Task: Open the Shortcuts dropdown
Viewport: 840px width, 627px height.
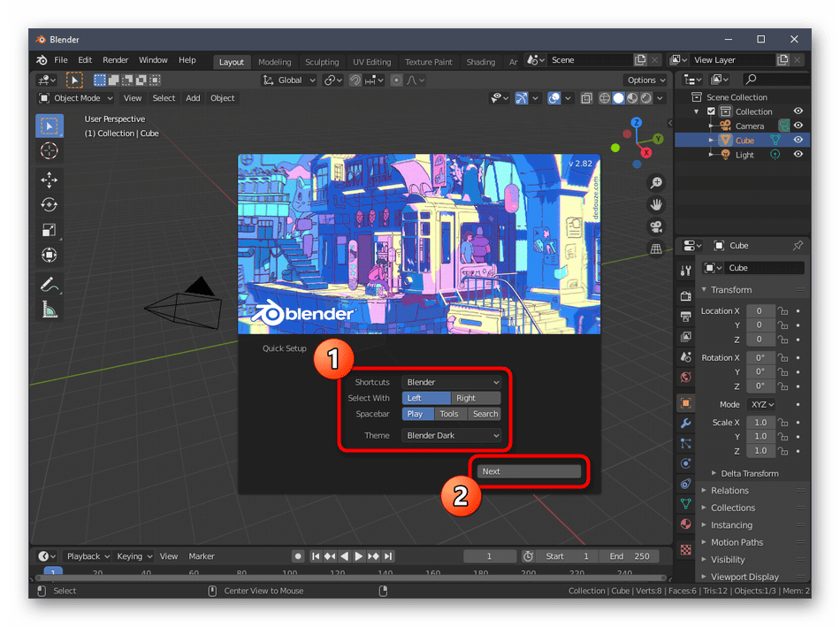Action: 452,382
